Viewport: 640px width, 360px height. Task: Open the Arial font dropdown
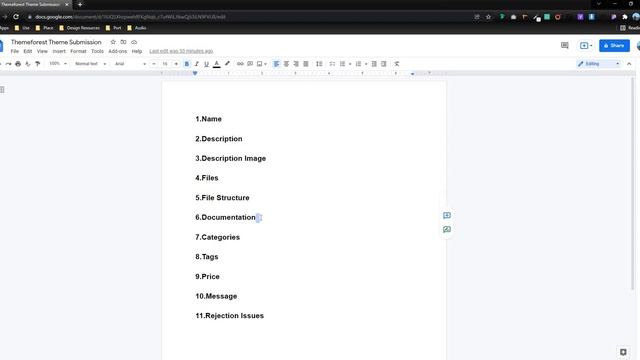tap(130, 64)
